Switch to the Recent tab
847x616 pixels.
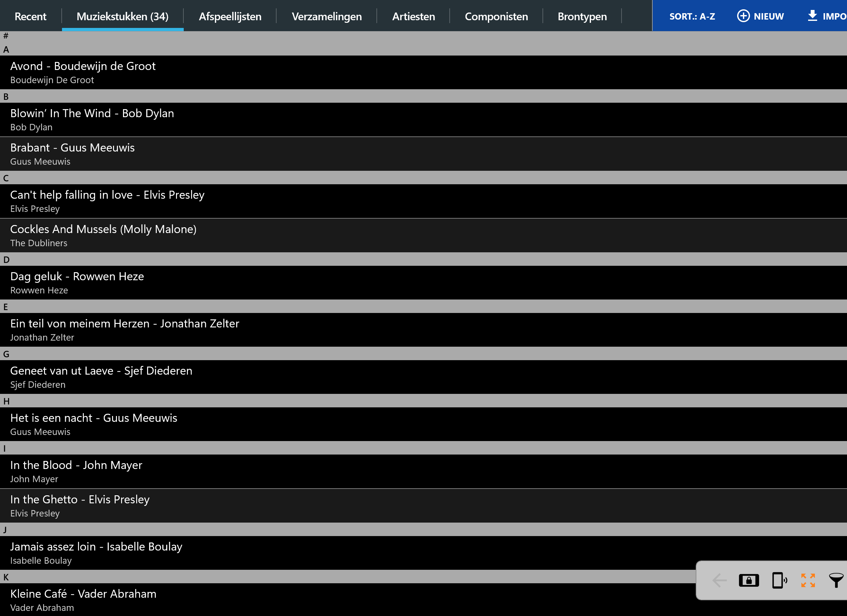30,16
